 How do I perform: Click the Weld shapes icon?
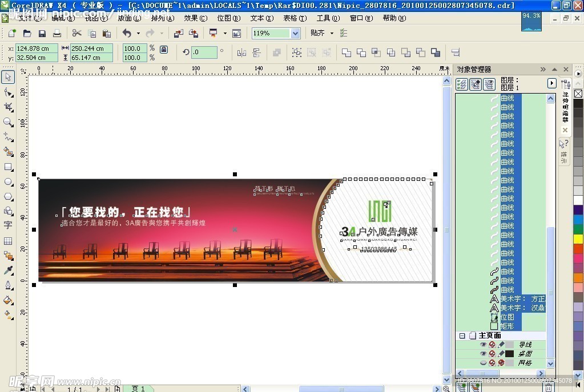click(x=347, y=53)
